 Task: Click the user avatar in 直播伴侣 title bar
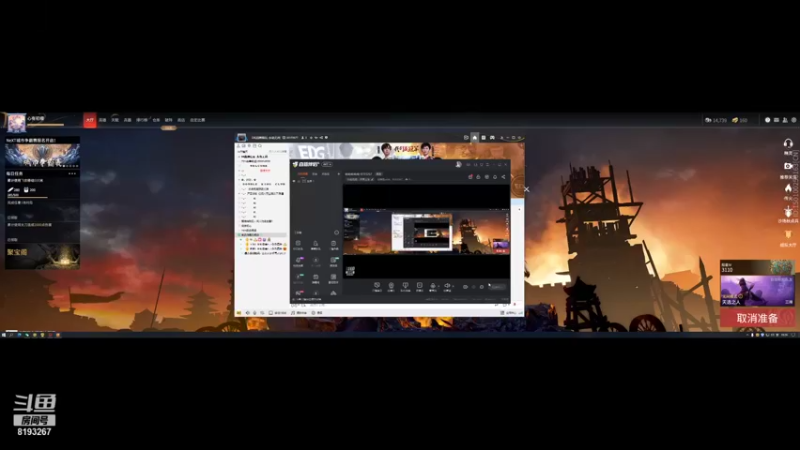tap(458, 164)
